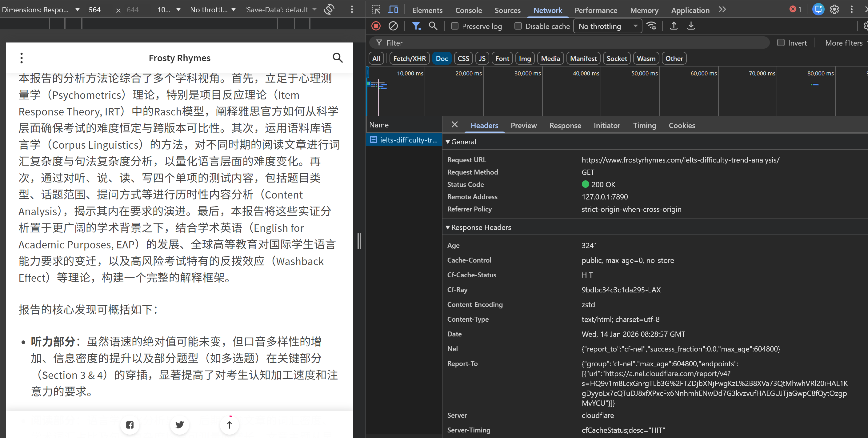868x438 pixels.
Task: Open network request search
Action: [433, 26]
